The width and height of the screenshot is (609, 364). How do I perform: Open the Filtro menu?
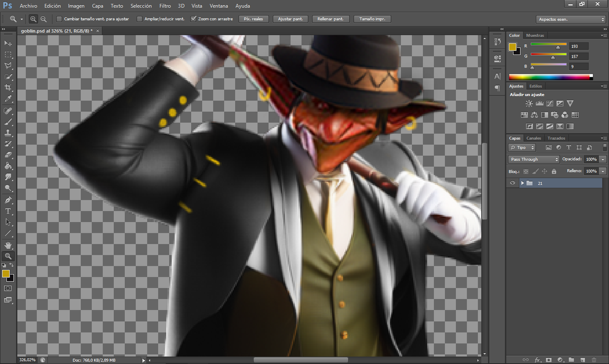coord(165,6)
